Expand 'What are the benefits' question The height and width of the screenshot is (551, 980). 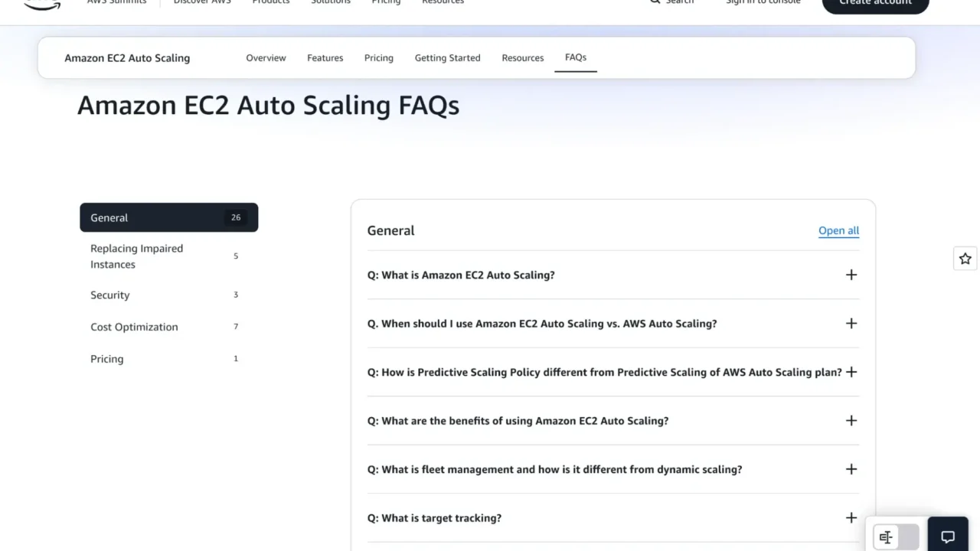pyautogui.click(x=613, y=421)
